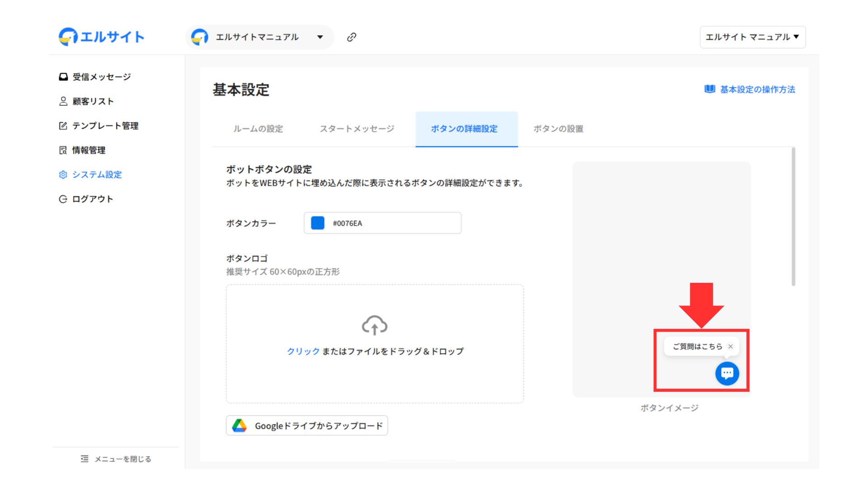Open the ボタンの設置 tab
Image resolution: width=868 pixels, height=488 pixels.
pos(558,129)
